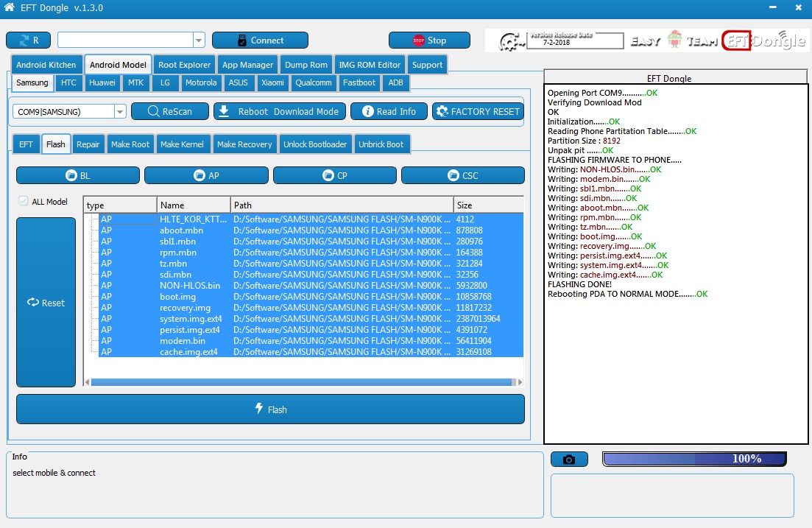This screenshot has height=528, width=812.
Task: Click the Path column header
Action: click(342, 205)
